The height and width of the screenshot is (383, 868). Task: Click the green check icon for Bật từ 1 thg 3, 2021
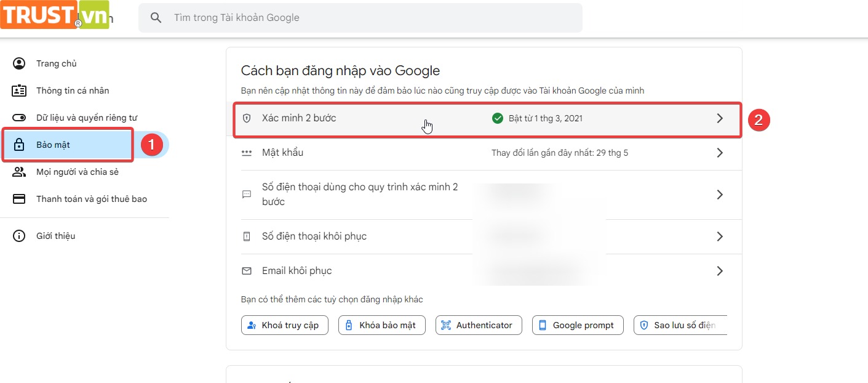point(498,118)
